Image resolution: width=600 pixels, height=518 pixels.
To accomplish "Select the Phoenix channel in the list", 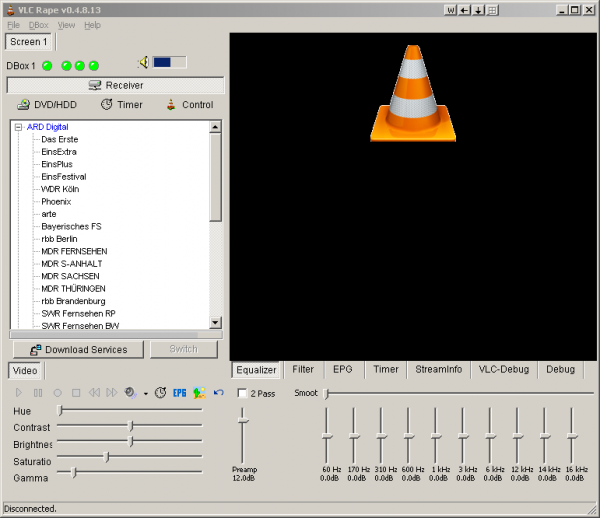I will point(56,201).
